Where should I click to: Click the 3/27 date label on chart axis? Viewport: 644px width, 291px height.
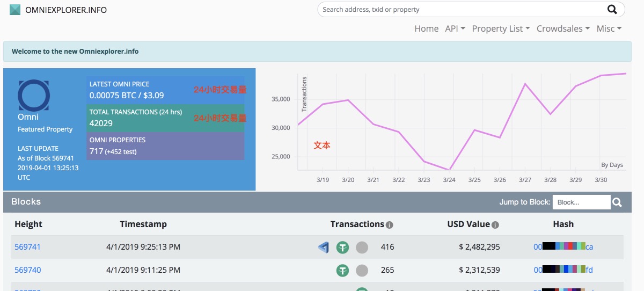[x=525, y=180]
